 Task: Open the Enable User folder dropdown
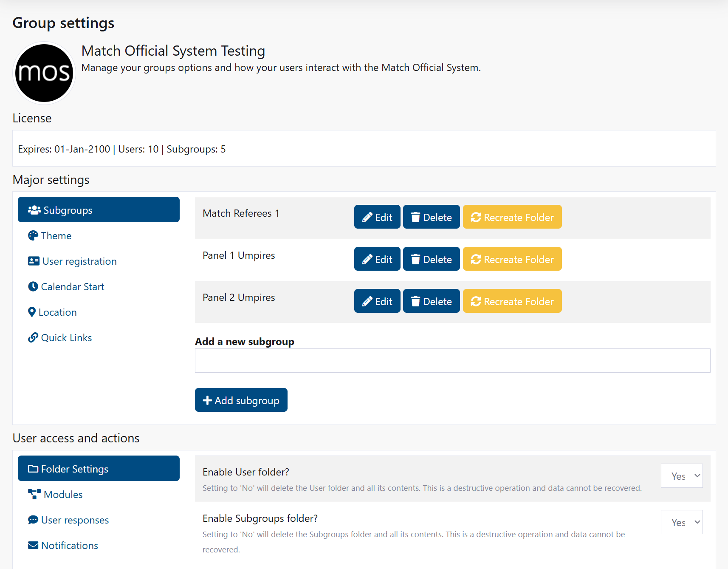pyautogui.click(x=681, y=476)
